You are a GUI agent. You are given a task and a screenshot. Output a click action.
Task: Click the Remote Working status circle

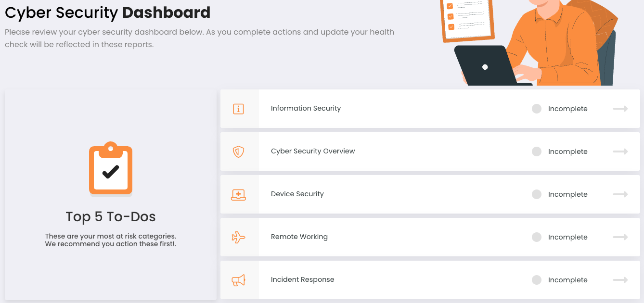tap(537, 237)
